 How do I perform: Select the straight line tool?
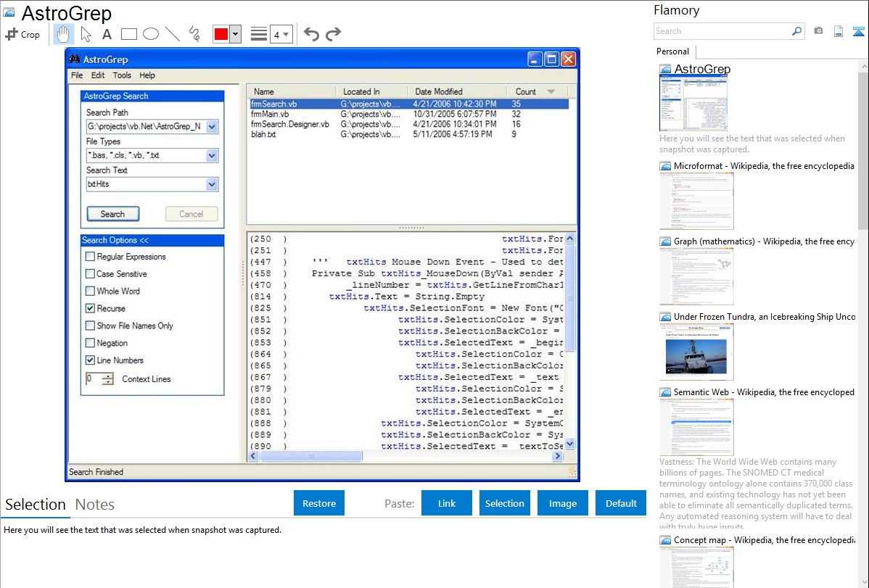173,34
